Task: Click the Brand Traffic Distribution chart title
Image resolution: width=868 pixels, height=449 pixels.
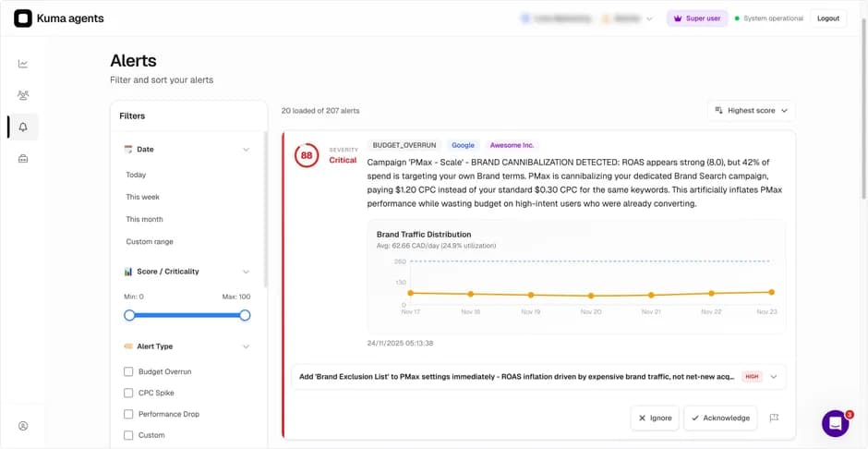Action: 424,234
